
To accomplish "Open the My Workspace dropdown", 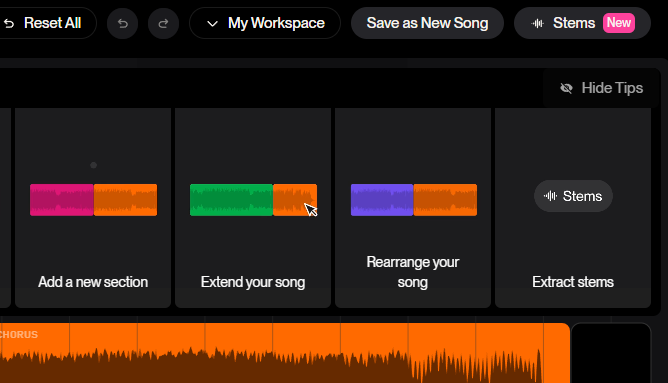I will tap(265, 23).
